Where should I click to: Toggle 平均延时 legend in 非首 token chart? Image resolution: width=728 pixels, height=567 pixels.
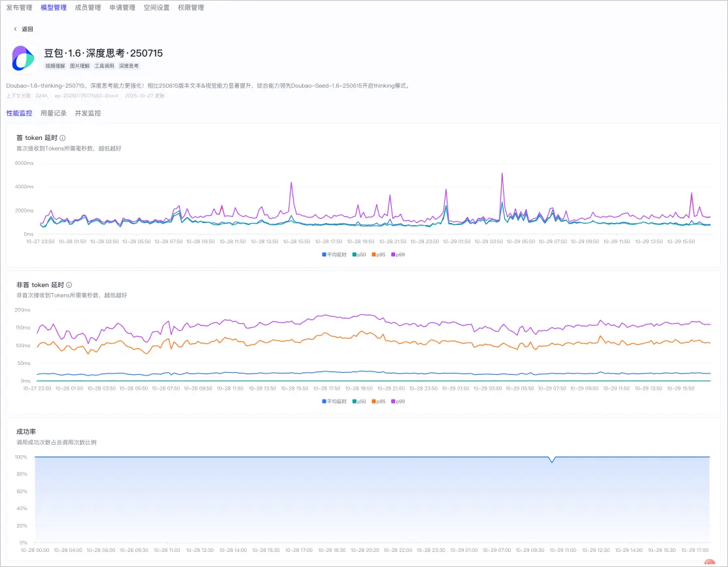[334, 402]
